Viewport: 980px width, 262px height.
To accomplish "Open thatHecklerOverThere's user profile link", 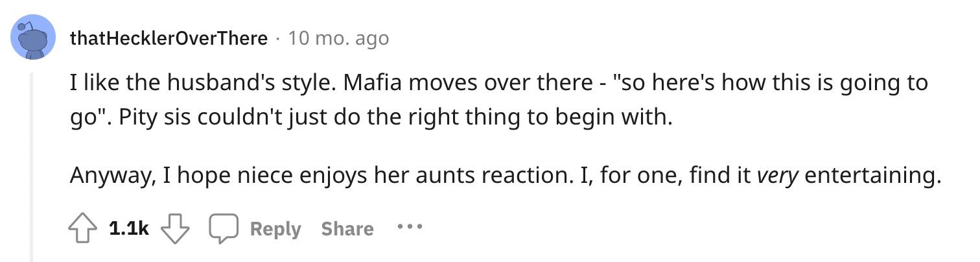I will pos(169,38).
